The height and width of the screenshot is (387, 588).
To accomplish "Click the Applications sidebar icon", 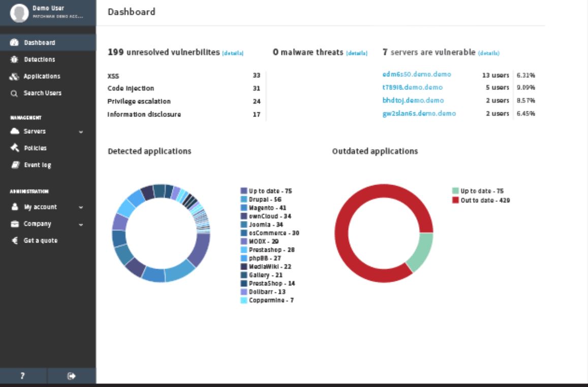I will (x=15, y=76).
